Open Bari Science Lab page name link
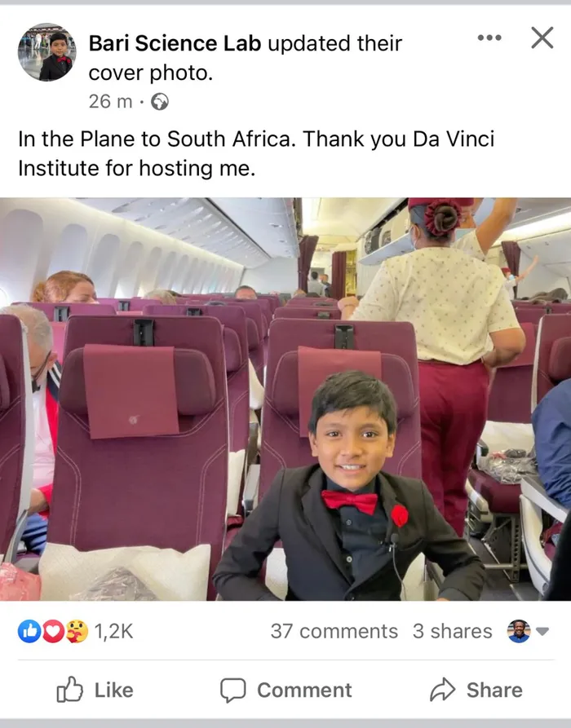Viewport: 571px width, 728px height. click(x=175, y=43)
